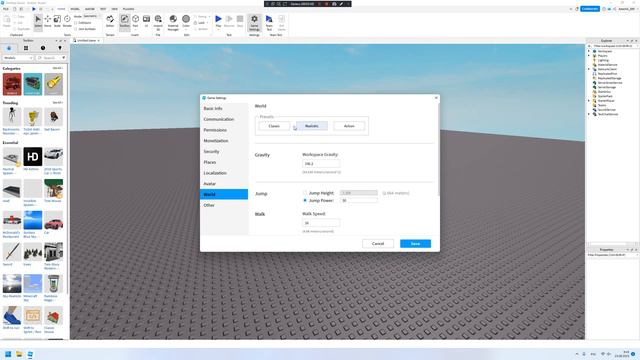
Task: Open Toolbox Creations bulb tab
Action: [x=60, y=48]
